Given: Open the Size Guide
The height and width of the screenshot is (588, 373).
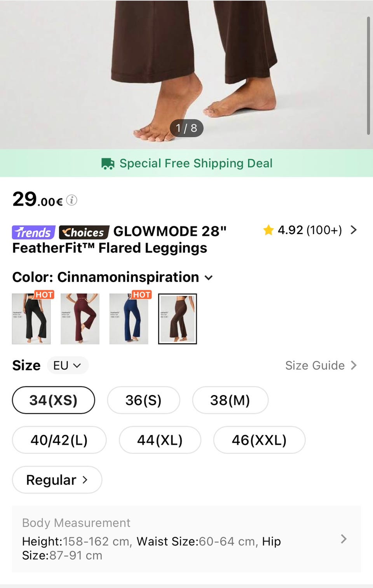Looking at the screenshot, I should 321,366.
